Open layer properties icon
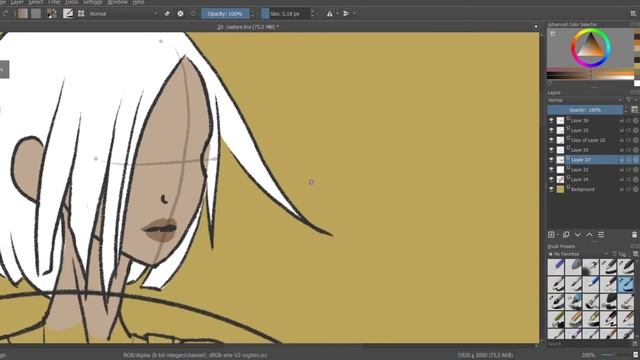 (x=601, y=235)
